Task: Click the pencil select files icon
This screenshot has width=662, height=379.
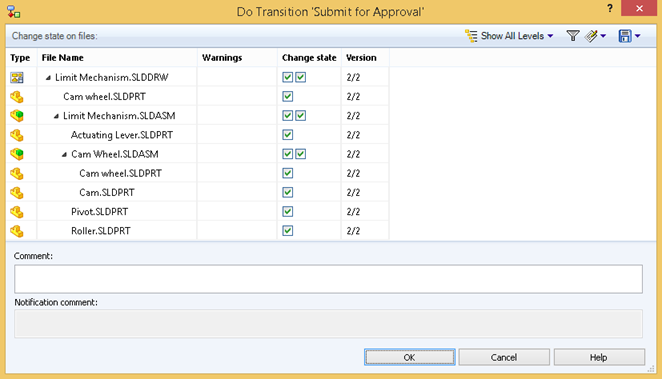Action: pyautogui.click(x=591, y=36)
